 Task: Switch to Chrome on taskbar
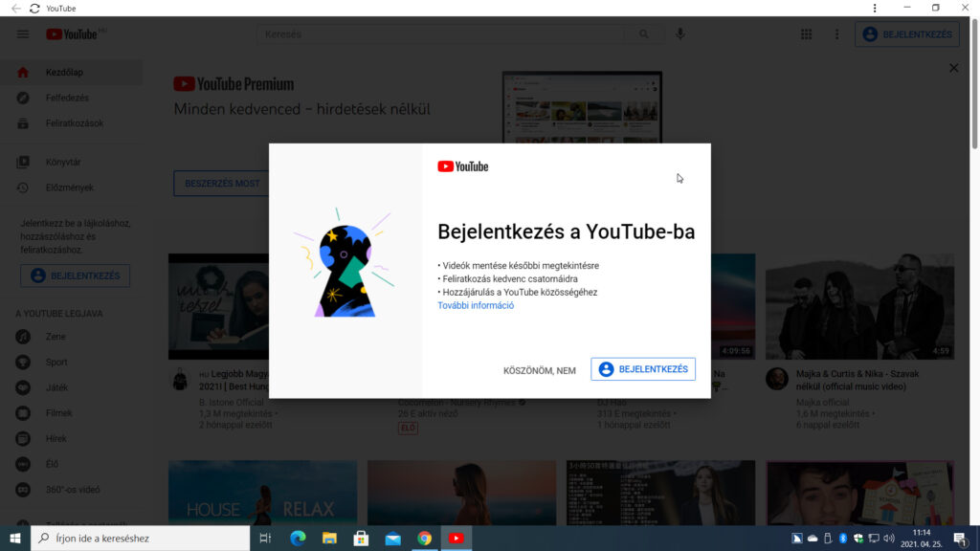pos(424,538)
